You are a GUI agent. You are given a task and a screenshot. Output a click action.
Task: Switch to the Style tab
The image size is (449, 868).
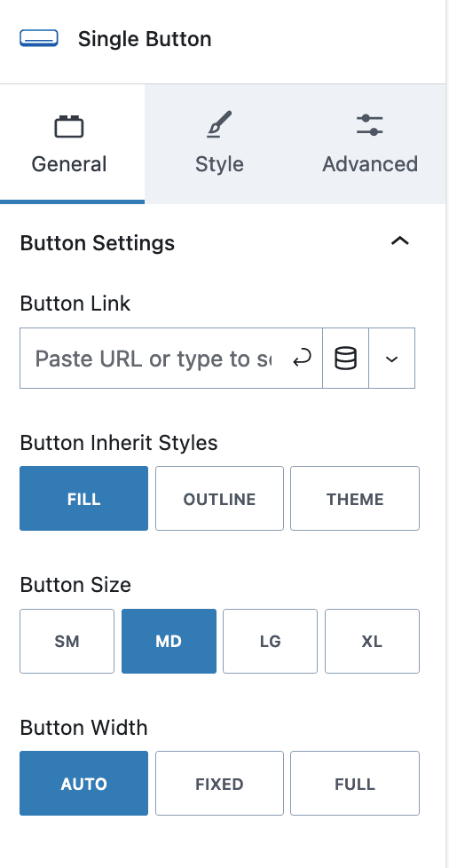tap(219, 144)
